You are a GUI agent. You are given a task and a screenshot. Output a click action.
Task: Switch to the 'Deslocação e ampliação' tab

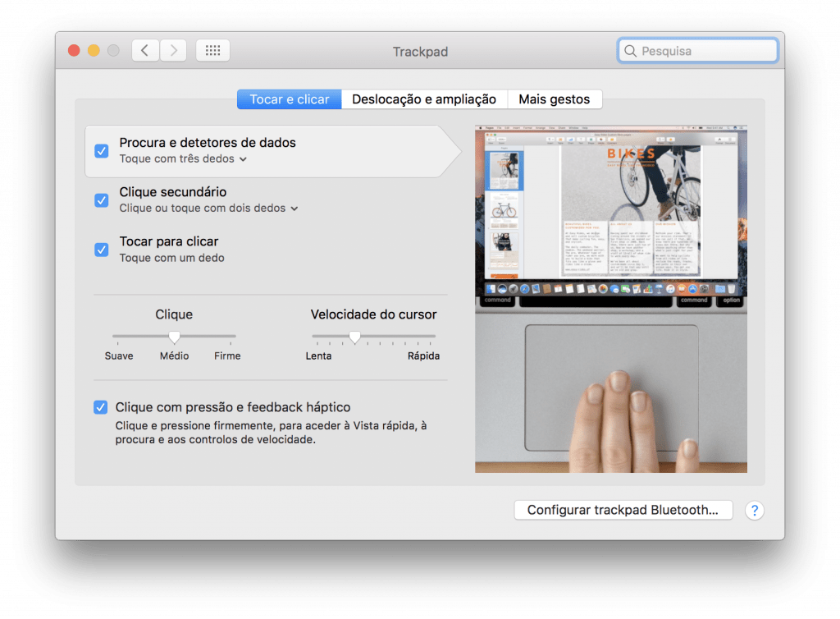coord(424,99)
